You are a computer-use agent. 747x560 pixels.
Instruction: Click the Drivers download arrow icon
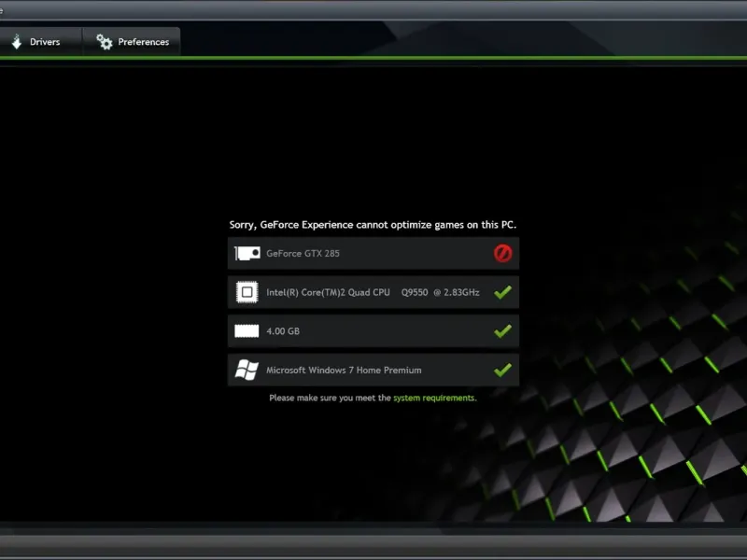pos(17,42)
